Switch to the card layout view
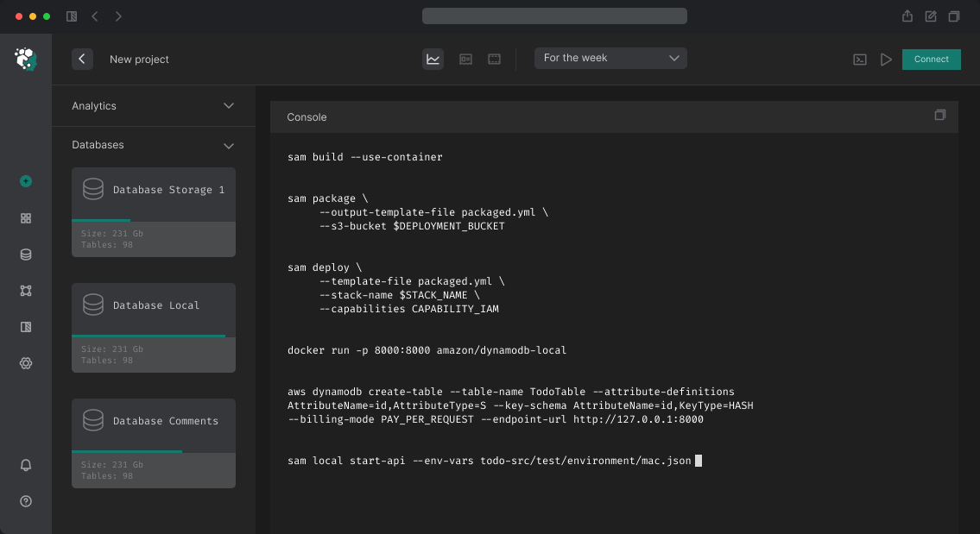 click(x=465, y=59)
